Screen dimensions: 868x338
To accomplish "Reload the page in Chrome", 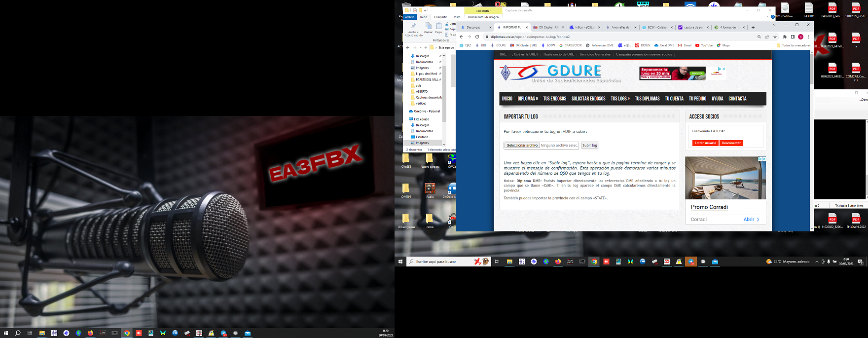I will pyautogui.click(x=477, y=37).
